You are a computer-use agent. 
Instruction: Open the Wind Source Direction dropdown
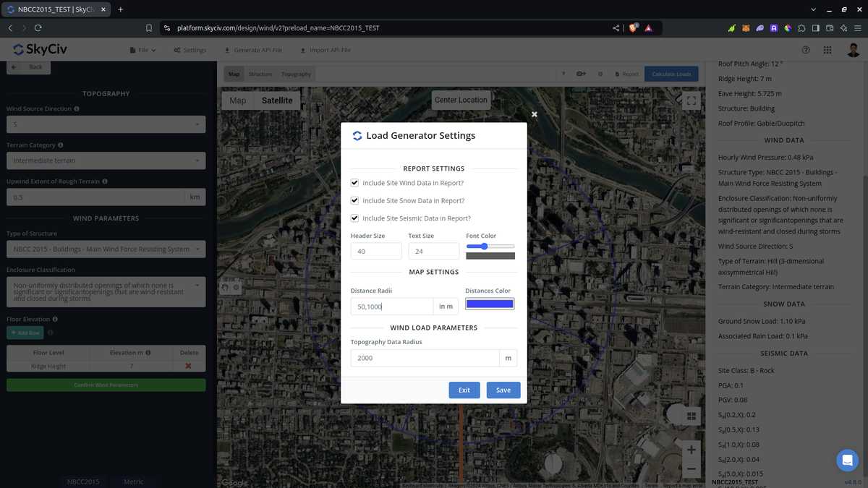point(105,124)
